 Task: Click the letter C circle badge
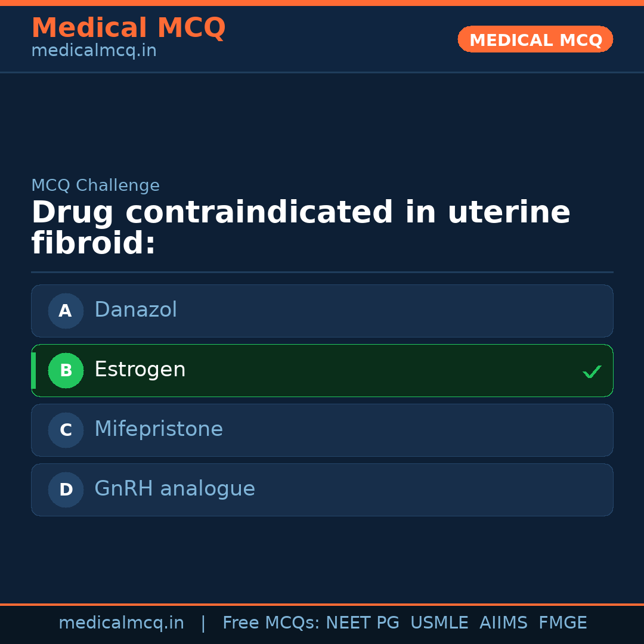pyautogui.click(x=66, y=430)
